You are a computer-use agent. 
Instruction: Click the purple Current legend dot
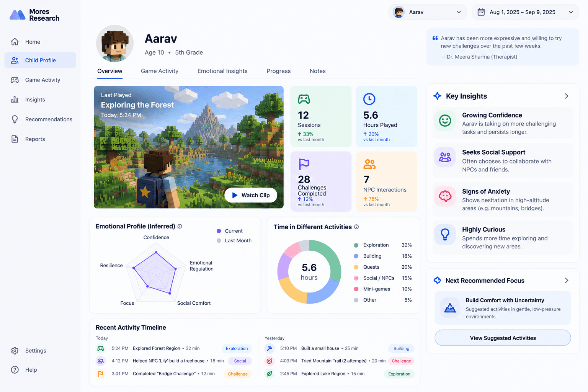coord(219,231)
